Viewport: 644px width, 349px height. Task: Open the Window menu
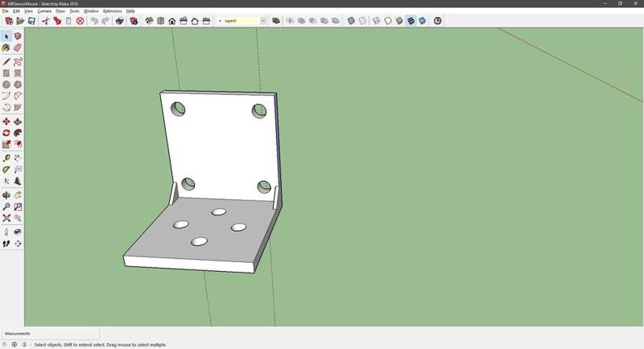(91, 11)
